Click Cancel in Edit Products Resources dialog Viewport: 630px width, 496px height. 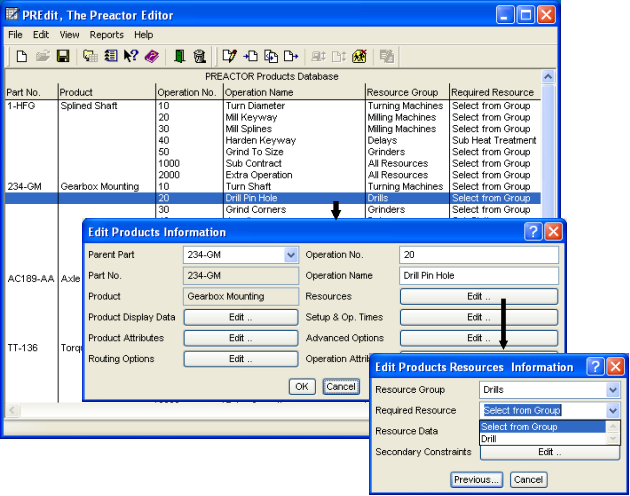528,480
